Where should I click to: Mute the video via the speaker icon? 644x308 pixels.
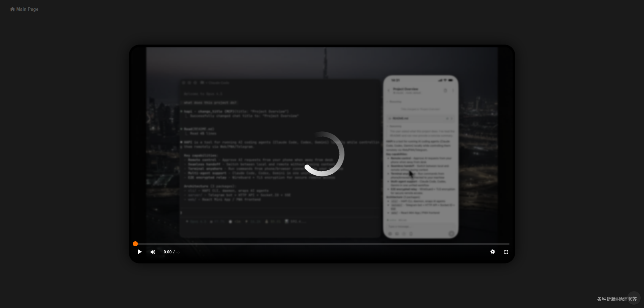pyautogui.click(x=153, y=252)
